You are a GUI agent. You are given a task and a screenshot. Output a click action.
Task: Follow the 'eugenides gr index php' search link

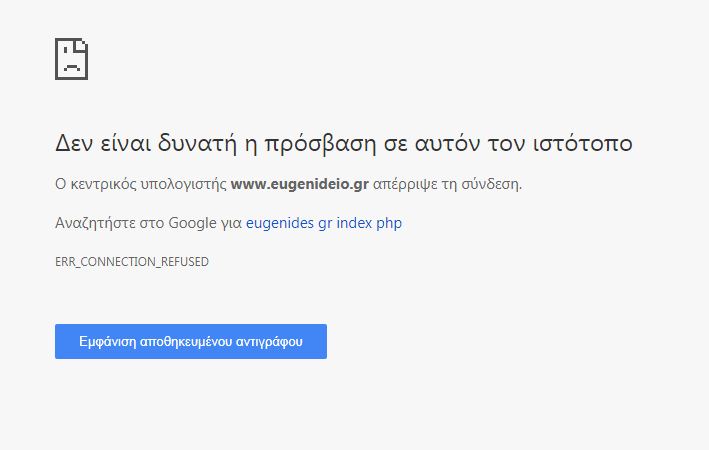[x=324, y=223]
